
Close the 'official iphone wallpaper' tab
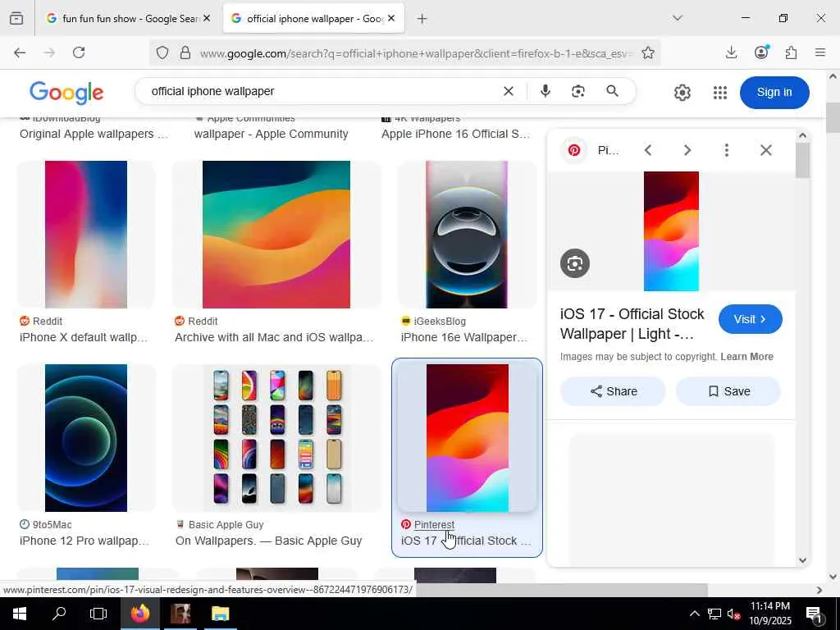[x=391, y=18]
